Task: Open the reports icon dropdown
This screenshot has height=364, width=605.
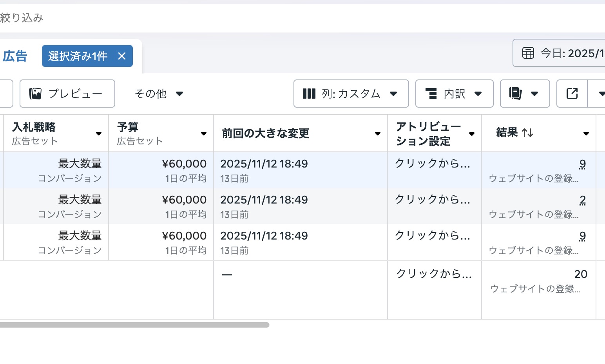Action: pos(525,94)
